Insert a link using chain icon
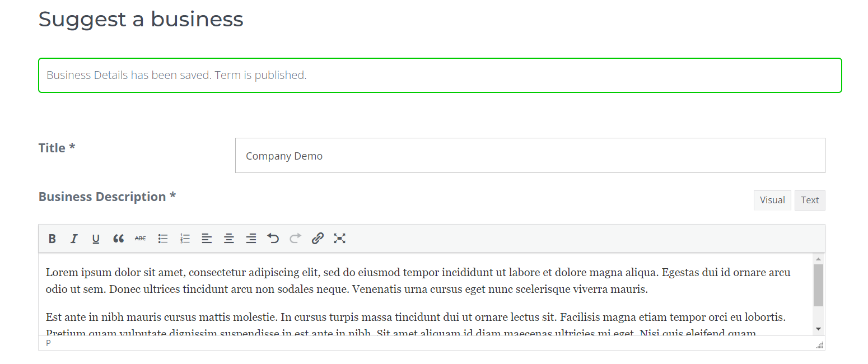 pos(318,239)
